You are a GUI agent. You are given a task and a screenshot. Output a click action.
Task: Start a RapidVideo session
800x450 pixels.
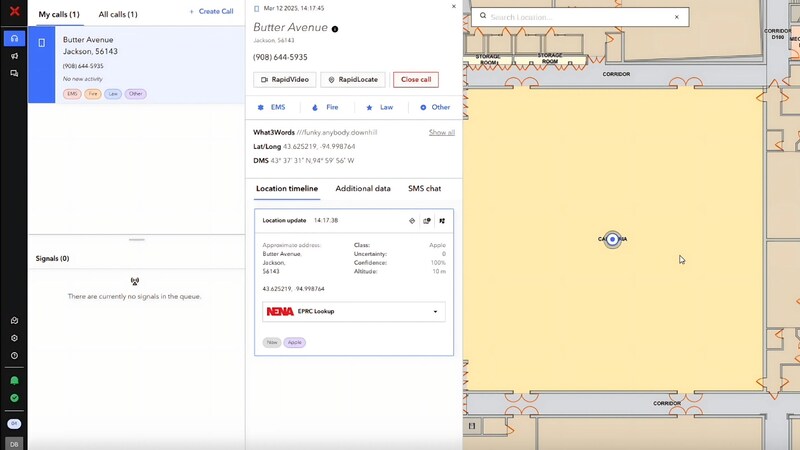click(285, 80)
